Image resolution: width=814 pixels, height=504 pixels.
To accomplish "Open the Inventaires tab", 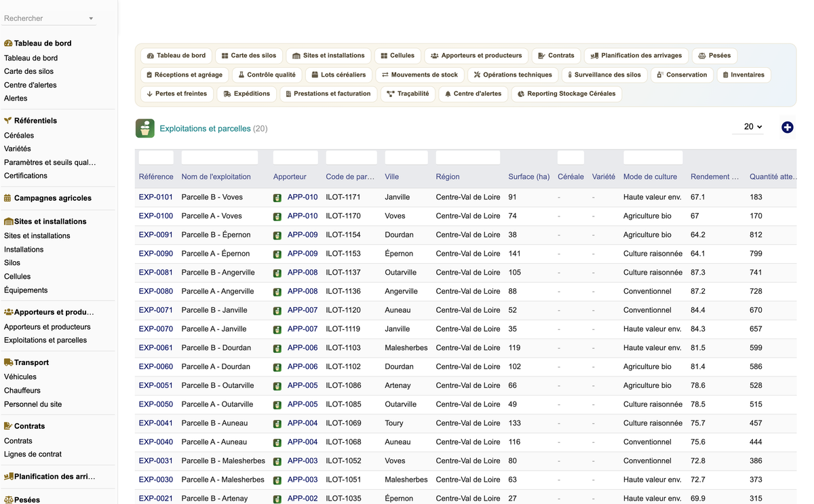I will click(743, 75).
